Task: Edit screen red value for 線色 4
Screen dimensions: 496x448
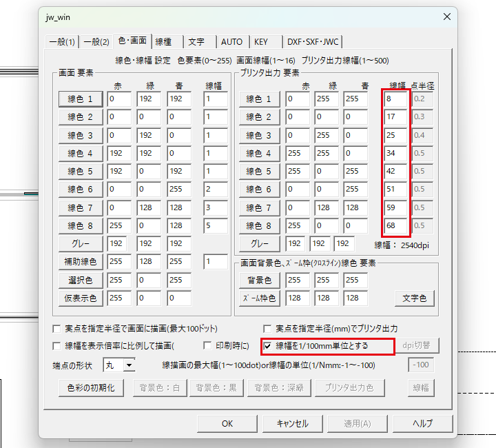Action: click(x=119, y=154)
